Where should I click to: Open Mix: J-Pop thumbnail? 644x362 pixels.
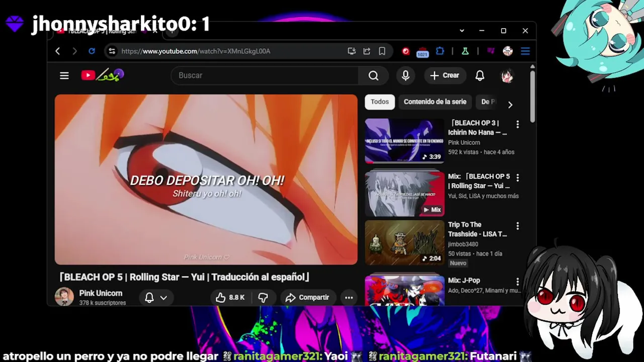click(405, 290)
